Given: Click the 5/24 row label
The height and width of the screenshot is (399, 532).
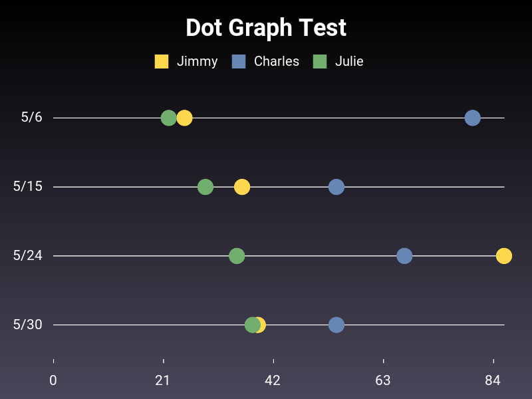Looking at the screenshot, I should [x=28, y=255].
